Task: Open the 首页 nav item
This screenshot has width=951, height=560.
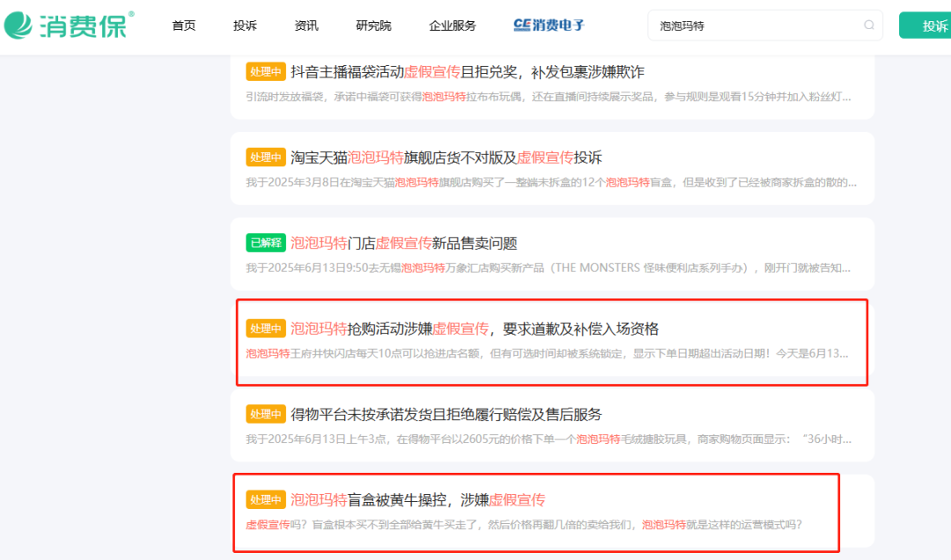Action: point(184,26)
